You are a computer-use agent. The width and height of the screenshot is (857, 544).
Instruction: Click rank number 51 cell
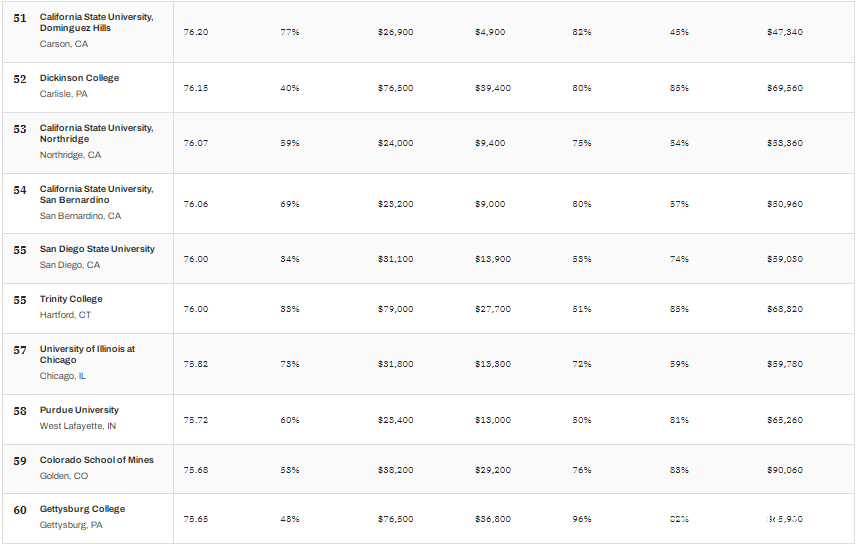pyautogui.click(x=20, y=18)
